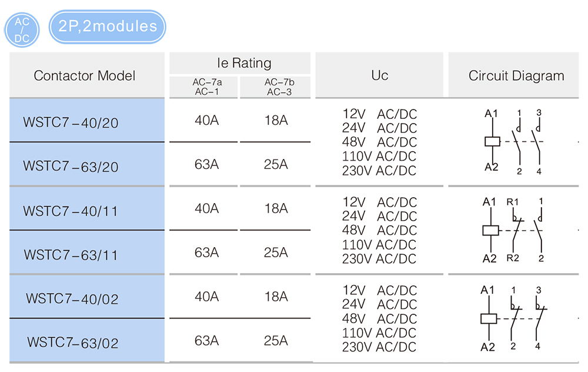Screen dimensions: 588x372
Task: Click the circuit diagram with R1 R2 contacts
Action: coord(513,230)
